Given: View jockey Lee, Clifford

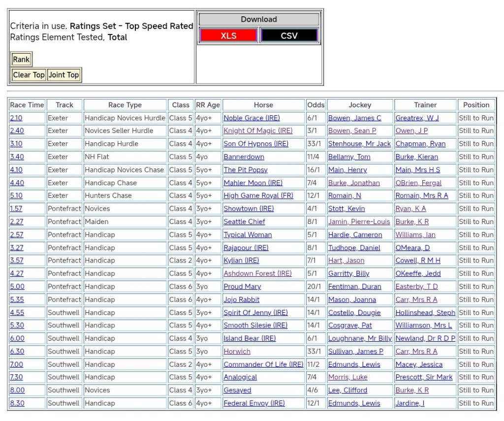Looking at the screenshot, I should point(347,390).
